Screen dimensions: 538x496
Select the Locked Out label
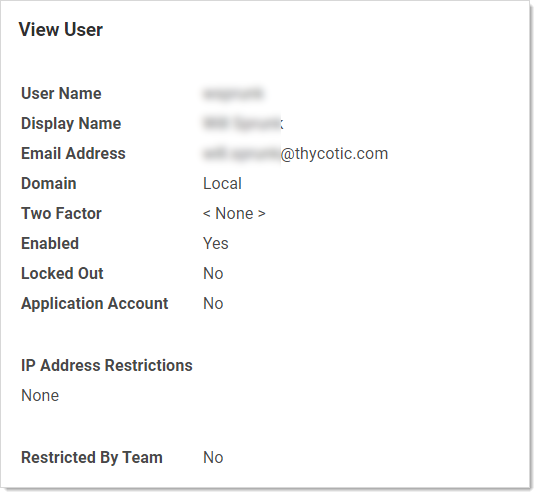pos(62,273)
